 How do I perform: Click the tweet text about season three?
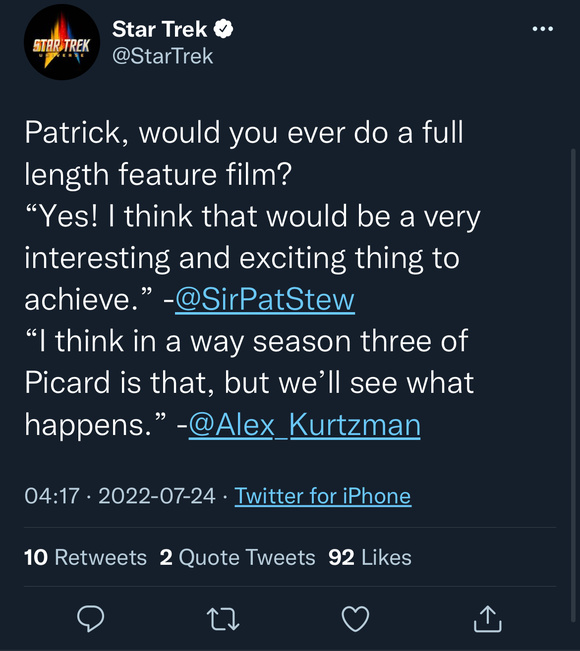(x=249, y=383)
